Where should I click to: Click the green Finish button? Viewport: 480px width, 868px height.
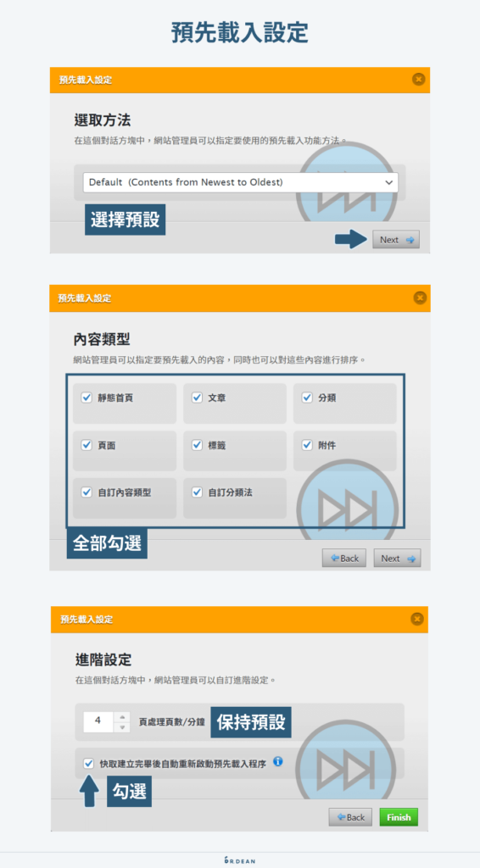point(399,817)
